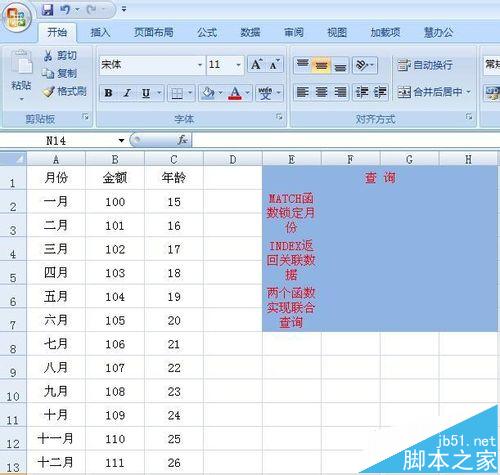Click the Paste clipboard icon
The height and width of the screenshot is (475, 500).
(x=21, y=62)
